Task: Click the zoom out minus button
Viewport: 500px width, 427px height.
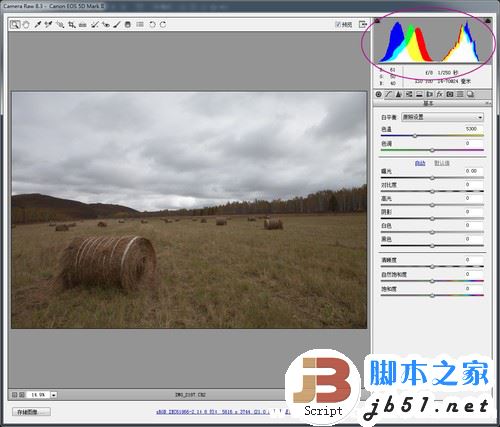Action: pyautogui.click(x=14, y=395)
